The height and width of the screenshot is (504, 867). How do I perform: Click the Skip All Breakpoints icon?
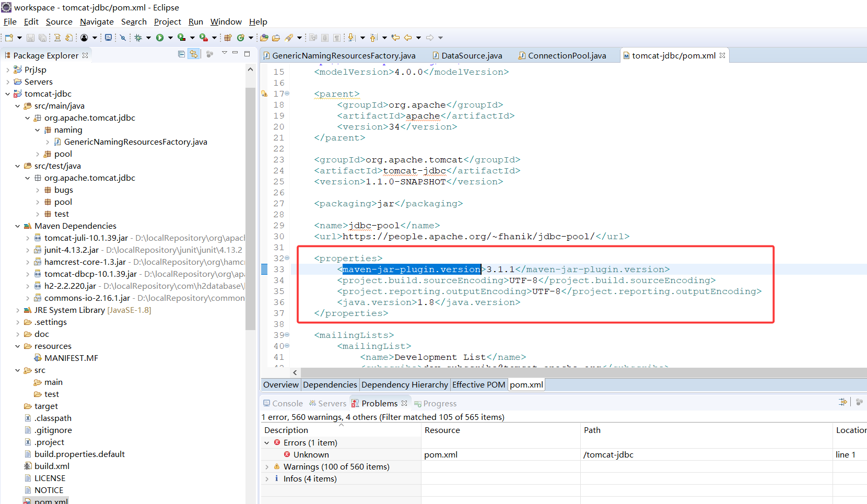click(x=123, y=38)
